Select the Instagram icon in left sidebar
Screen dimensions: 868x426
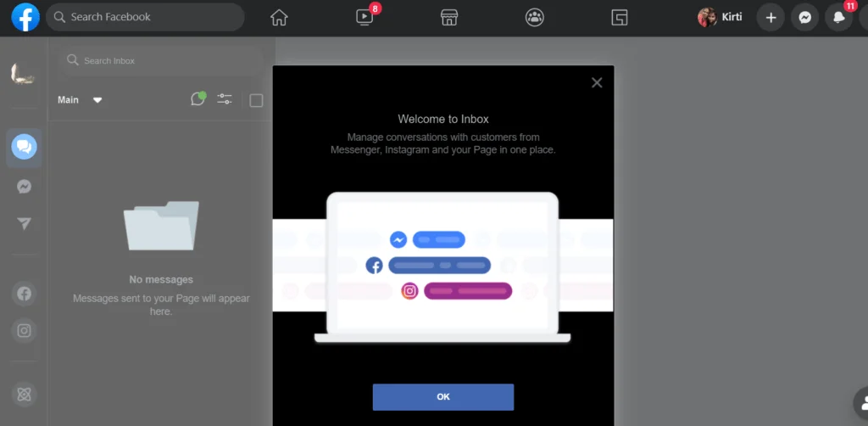[25, 331]
